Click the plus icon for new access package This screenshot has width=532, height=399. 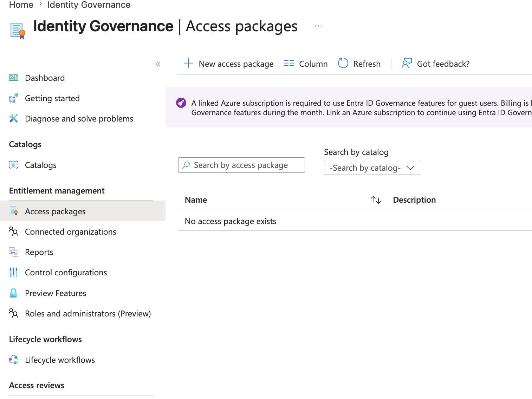pos(188,63)
